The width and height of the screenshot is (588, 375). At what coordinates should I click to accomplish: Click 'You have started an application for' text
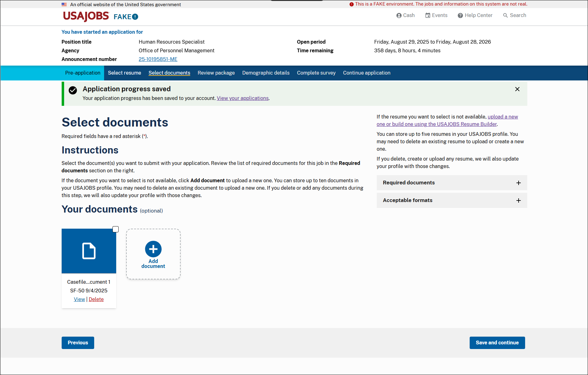tap(102, 32)
